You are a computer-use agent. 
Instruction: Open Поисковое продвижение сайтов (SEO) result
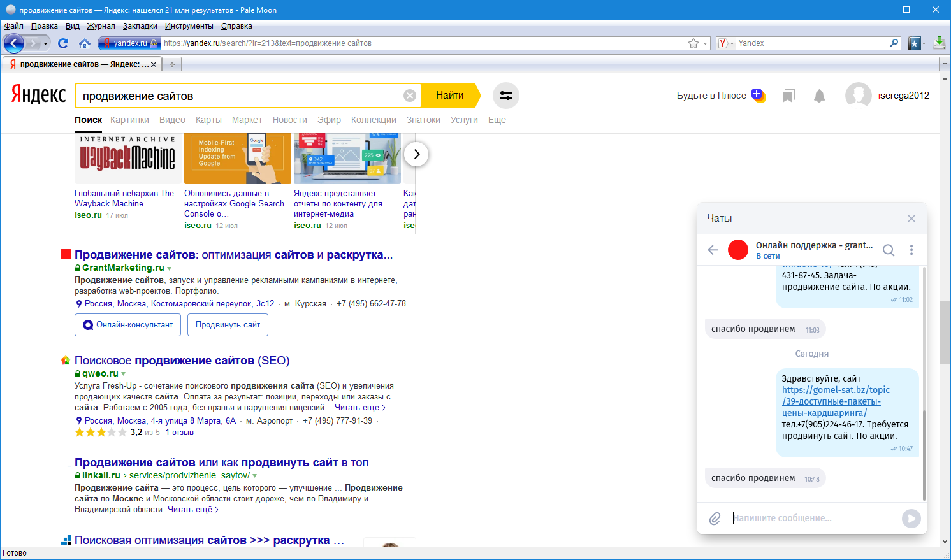coord(182,361)
